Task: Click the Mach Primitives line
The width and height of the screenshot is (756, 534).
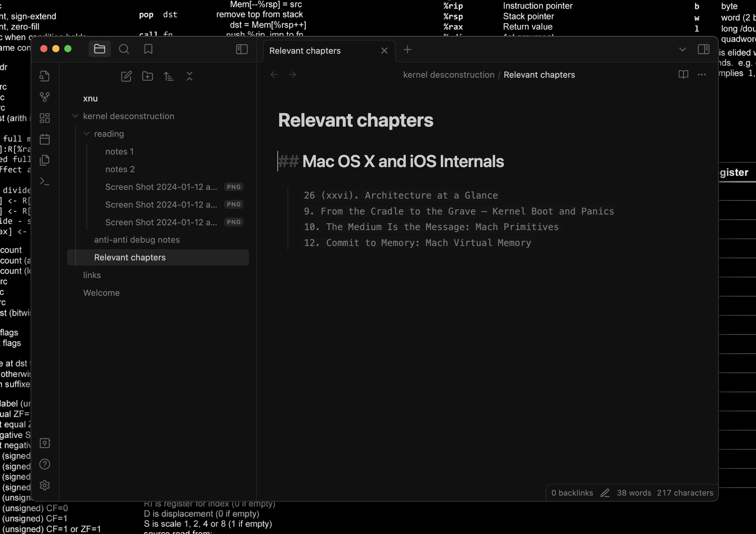Action: point(431,227)
